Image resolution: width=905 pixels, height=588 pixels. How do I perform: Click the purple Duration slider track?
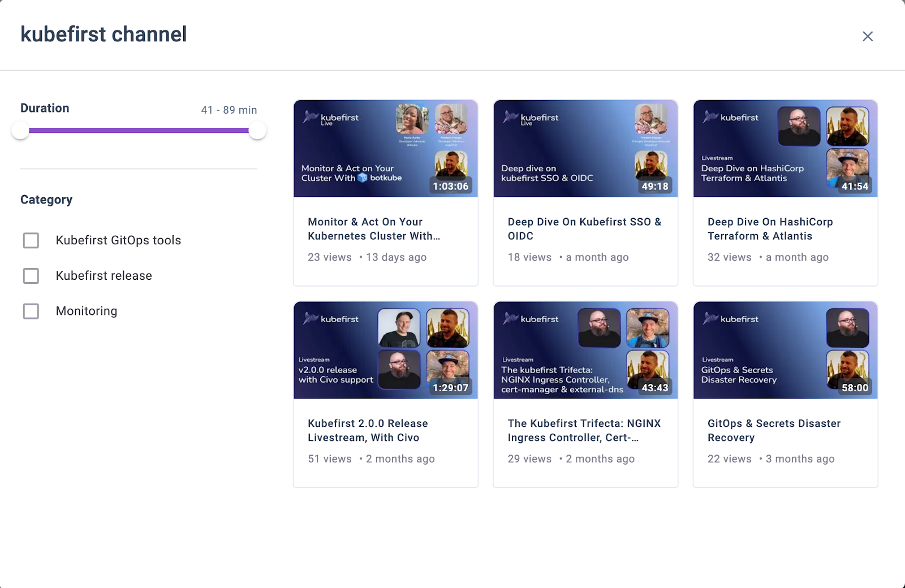tap(139, 131)
